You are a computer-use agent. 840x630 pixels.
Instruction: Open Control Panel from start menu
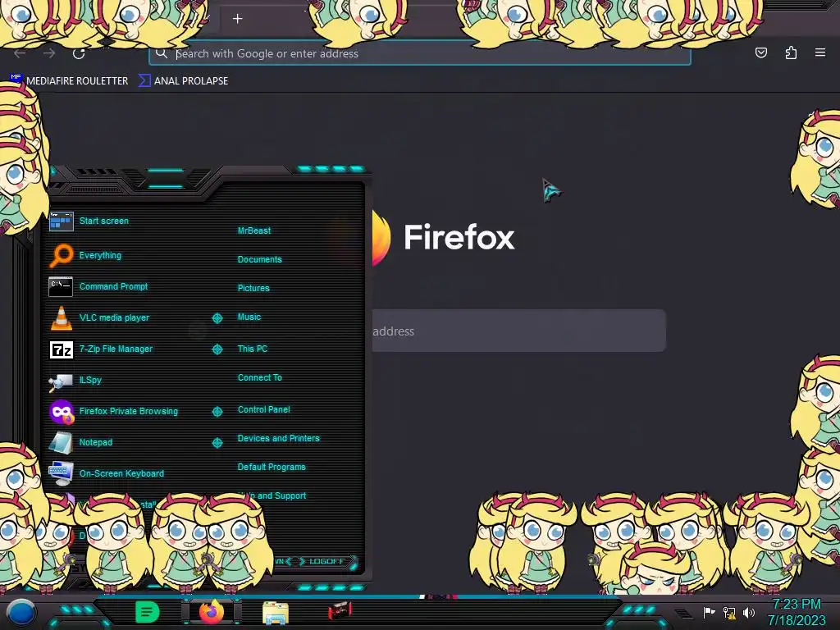[x=263, y=410]
